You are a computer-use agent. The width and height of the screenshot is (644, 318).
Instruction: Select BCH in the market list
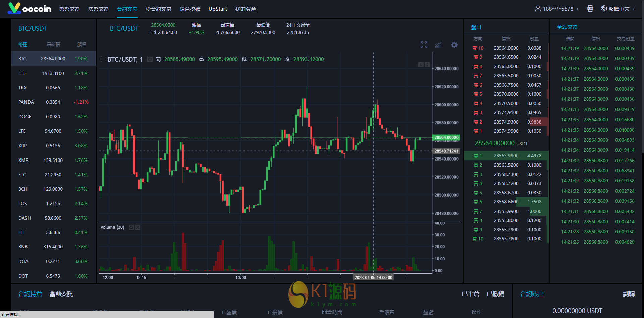[x=53, y=189]
